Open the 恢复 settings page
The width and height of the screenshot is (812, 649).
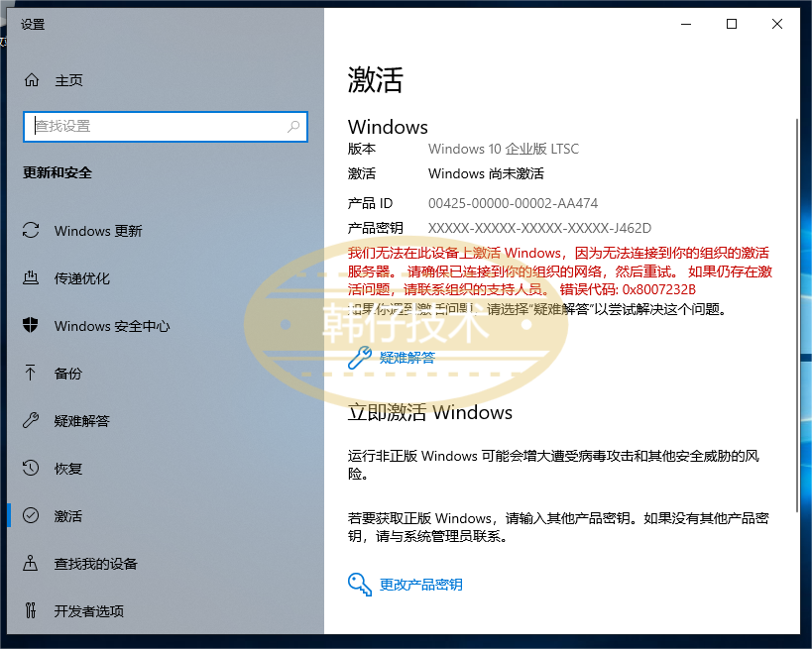(x=67, y=469)
